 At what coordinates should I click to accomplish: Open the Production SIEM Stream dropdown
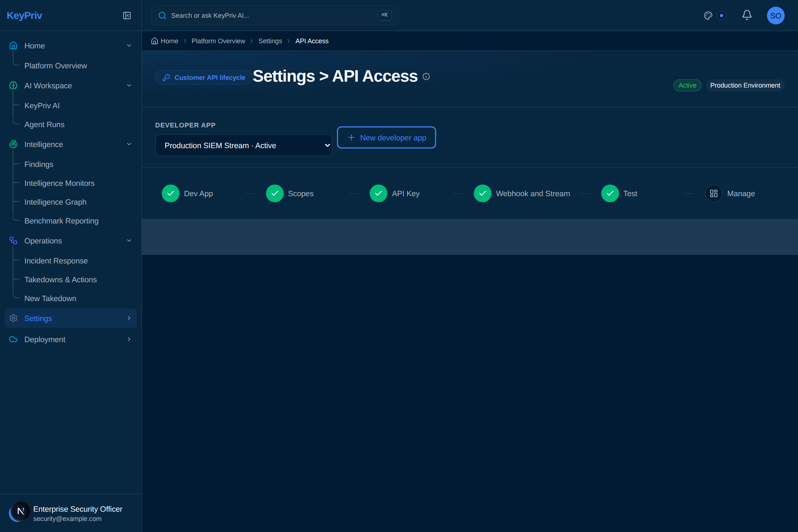point(244,145)
